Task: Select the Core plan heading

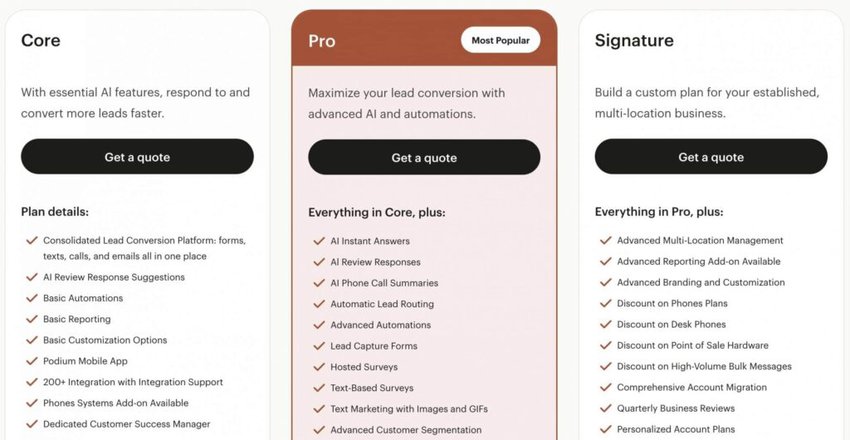Action: (x=41, y=41)
